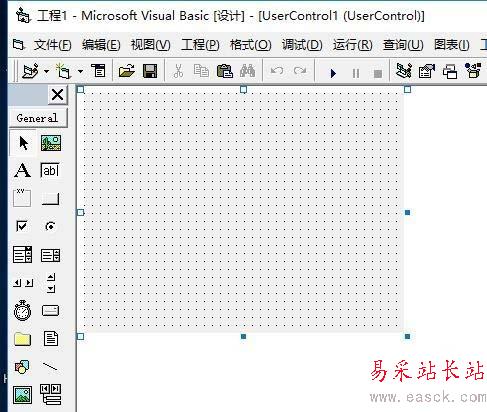This screenshot has width=487, height=412.
Task: Start the program with Run button
Action: point(333,73)
